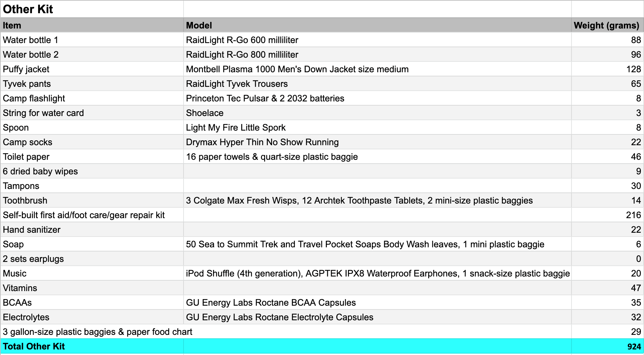This screenshot has height=355, width=644.
Task: Select the self-built first aid kit cell
Action: 92,215
